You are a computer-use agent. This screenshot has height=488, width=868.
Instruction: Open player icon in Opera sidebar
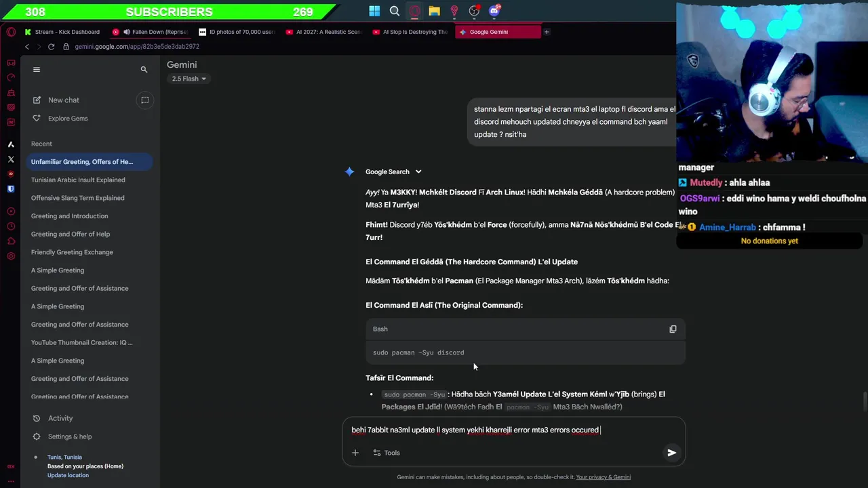(11, 211)
